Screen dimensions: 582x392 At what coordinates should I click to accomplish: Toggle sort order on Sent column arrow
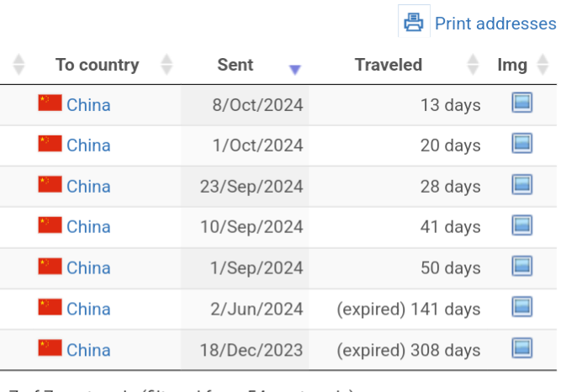294,70
